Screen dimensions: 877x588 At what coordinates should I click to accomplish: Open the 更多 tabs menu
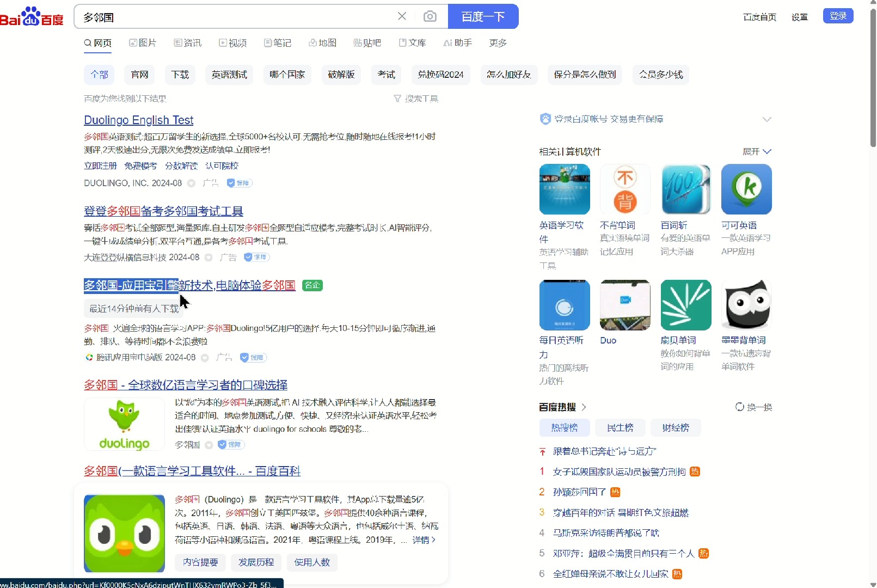pyautogui.click(x=498, y=43)
